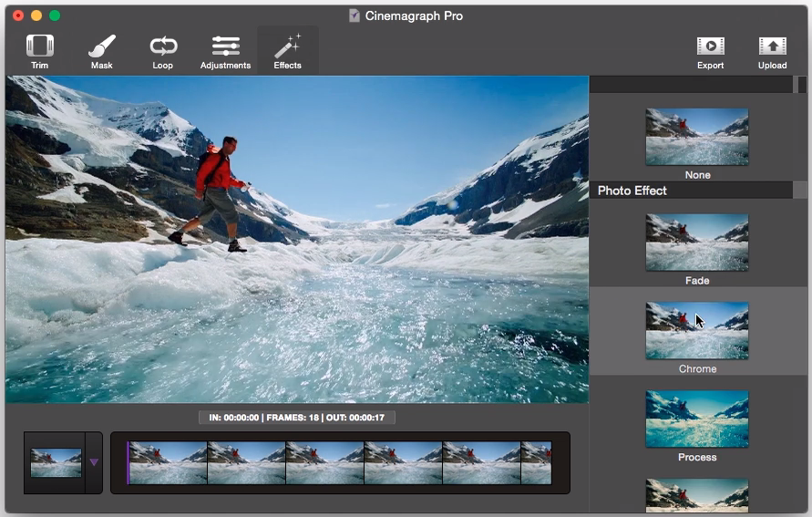Click the Upload icon
The image size is (812, 517).
tap(772, 51)
